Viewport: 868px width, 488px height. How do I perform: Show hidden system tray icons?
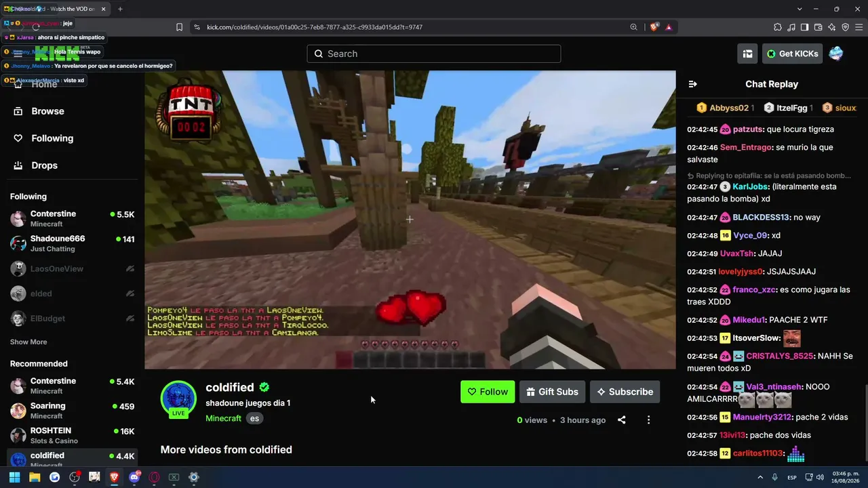(760, 478)
